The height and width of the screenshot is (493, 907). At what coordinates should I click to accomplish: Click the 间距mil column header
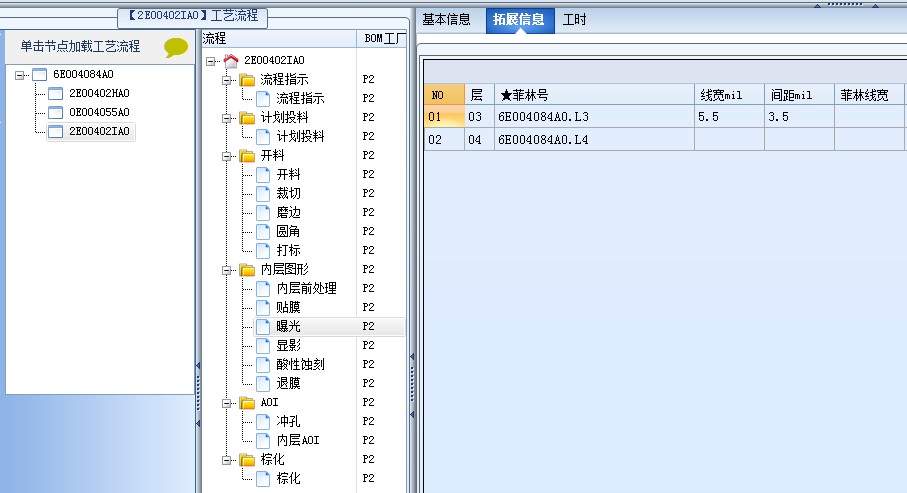pyautogui.click(x=799, y=95)
